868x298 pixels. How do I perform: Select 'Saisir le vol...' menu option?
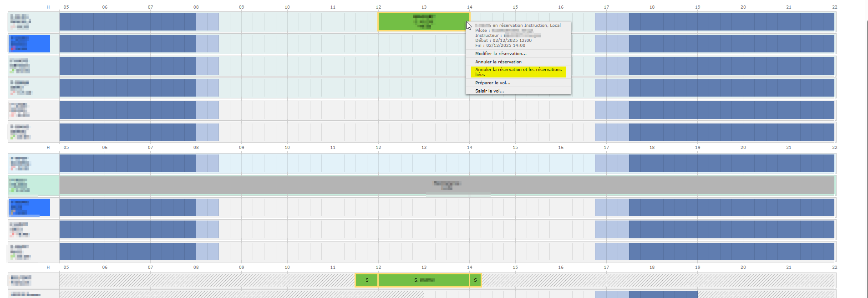coord(489,91)
